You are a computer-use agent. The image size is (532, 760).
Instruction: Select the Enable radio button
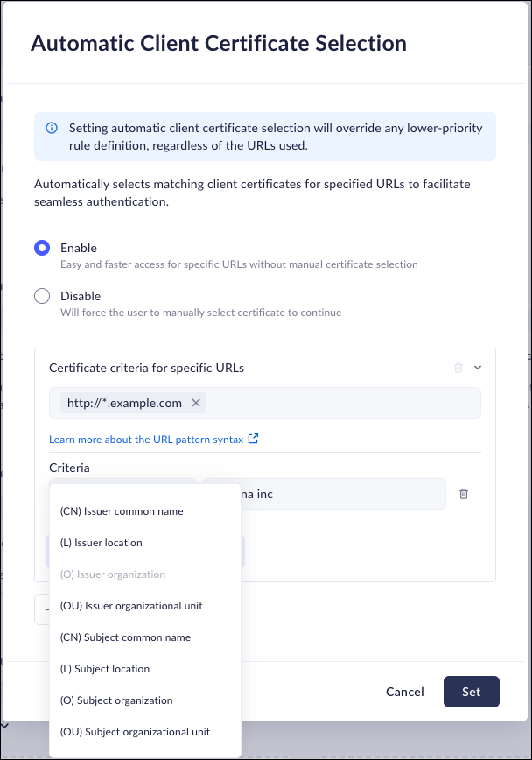point(42,248)
